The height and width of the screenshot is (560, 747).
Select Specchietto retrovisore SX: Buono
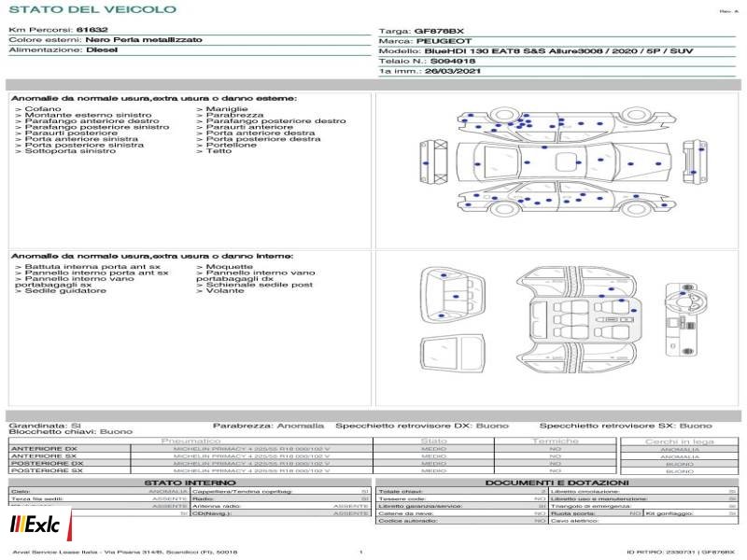coord(626,426)
